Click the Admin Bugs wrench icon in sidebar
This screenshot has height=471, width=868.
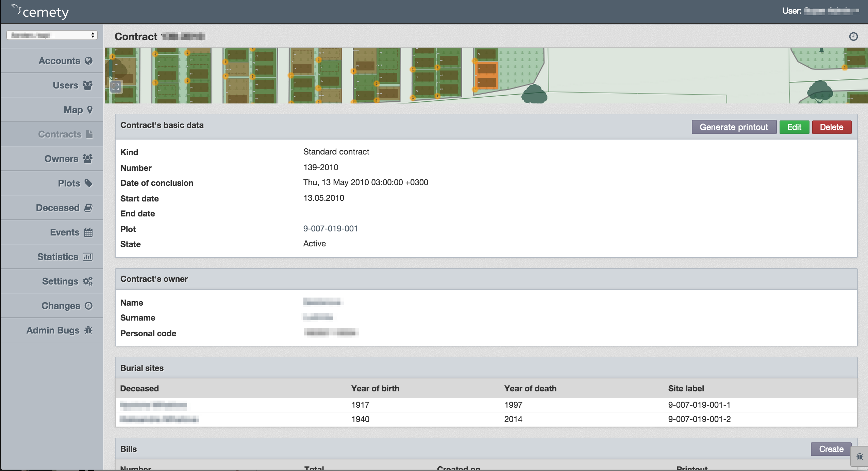[x=88, y=330]
